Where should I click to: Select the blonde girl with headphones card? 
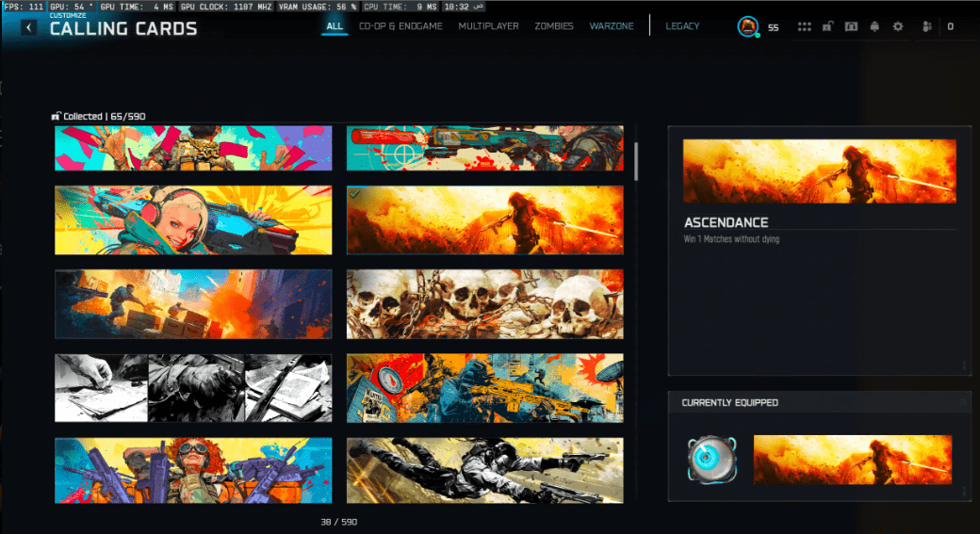pyautogui.click(x=193, y=219)
